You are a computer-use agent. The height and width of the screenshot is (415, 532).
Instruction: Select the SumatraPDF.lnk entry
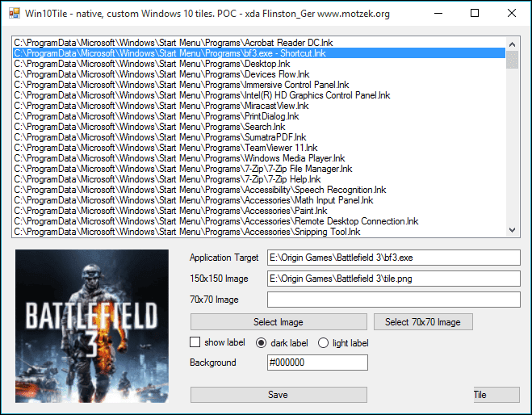coord(259,137)
